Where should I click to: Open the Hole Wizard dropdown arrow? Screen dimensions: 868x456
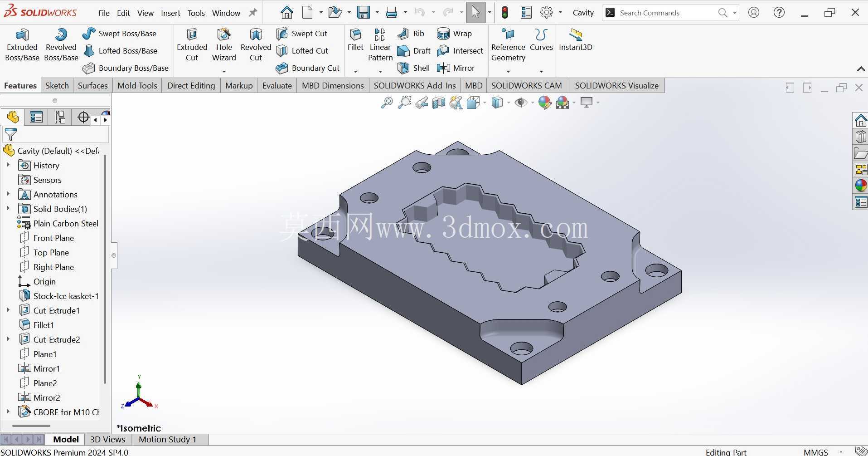(224, 71)
